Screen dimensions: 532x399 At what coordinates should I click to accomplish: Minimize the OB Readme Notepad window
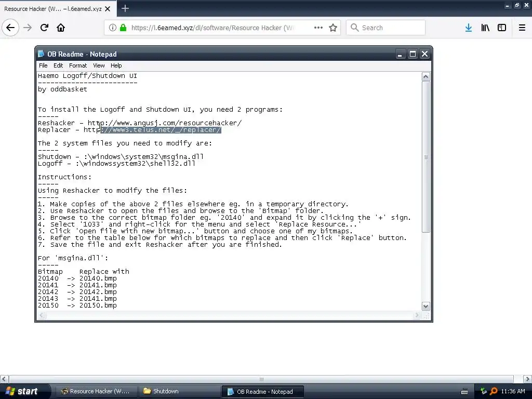coord(400,54)
